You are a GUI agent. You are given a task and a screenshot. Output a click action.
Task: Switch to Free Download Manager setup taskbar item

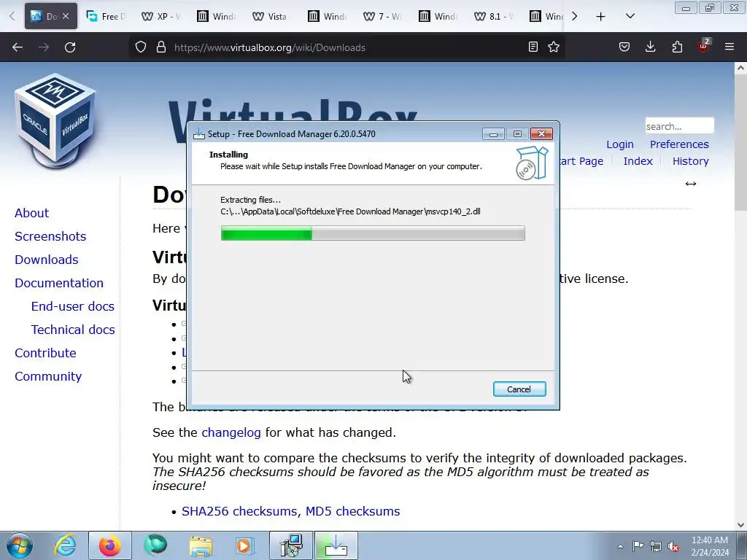pyautogui.click(x=336, y=545)
